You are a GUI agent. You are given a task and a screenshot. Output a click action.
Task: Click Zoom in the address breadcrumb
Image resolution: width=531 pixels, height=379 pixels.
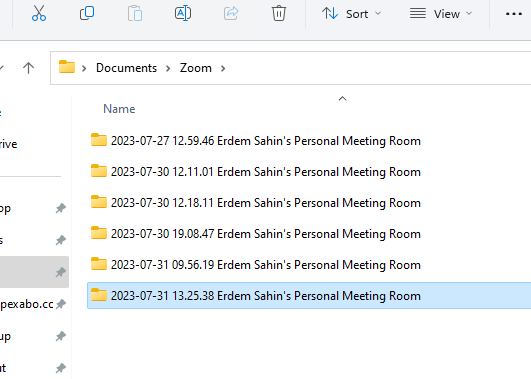point(195,68)
